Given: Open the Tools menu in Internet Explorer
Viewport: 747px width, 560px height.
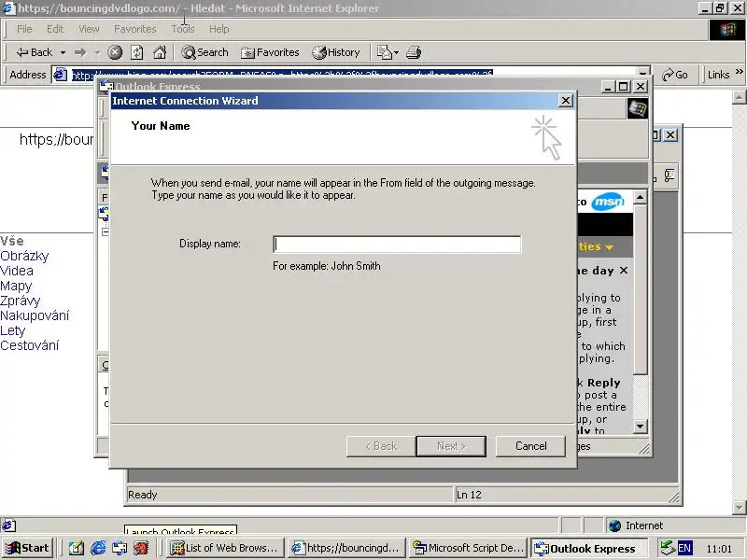Looking at the screenshot, I should [x=183, y=29].
